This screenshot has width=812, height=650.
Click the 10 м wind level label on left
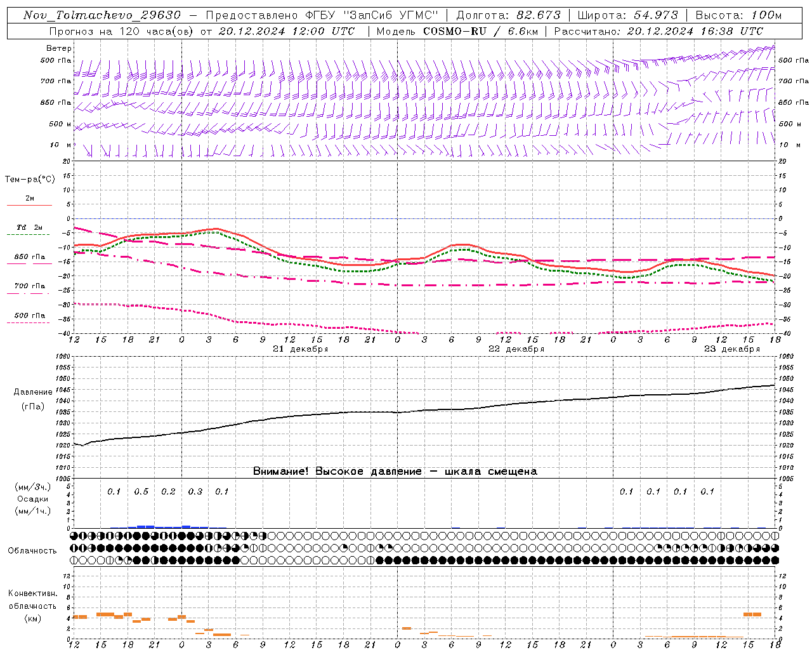[x=60, y=145]
